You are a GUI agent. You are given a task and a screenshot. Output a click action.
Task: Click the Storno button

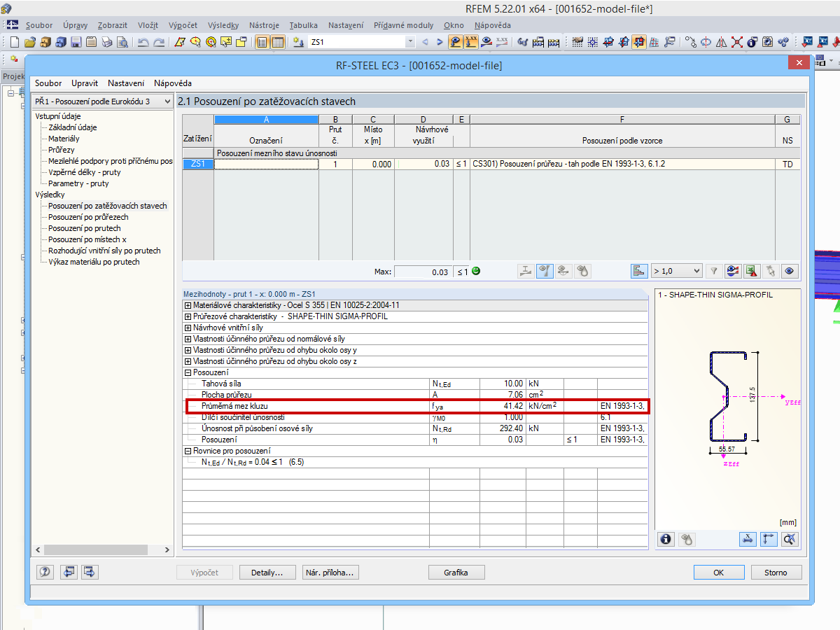tap(776, 572)
